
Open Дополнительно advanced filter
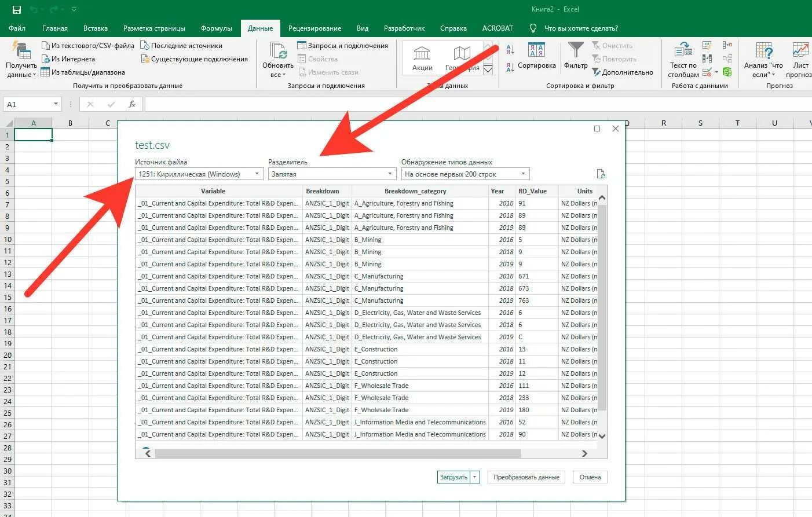623,72
